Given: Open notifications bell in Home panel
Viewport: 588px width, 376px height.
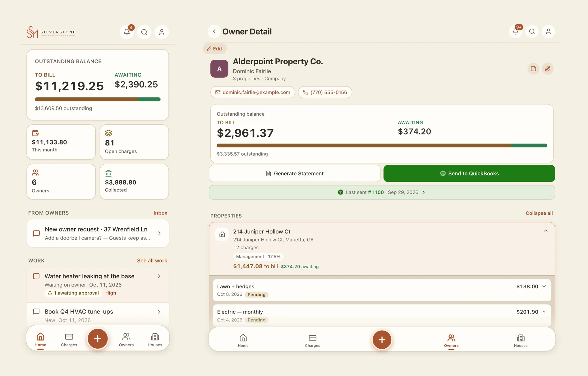Looking at the screenshot, I should pos(127,32).
